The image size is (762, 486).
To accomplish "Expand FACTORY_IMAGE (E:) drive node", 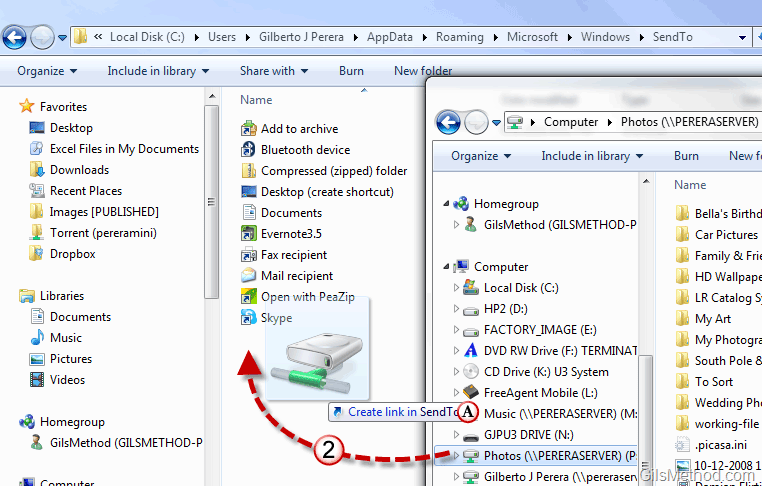I will (x=456, y=330).
